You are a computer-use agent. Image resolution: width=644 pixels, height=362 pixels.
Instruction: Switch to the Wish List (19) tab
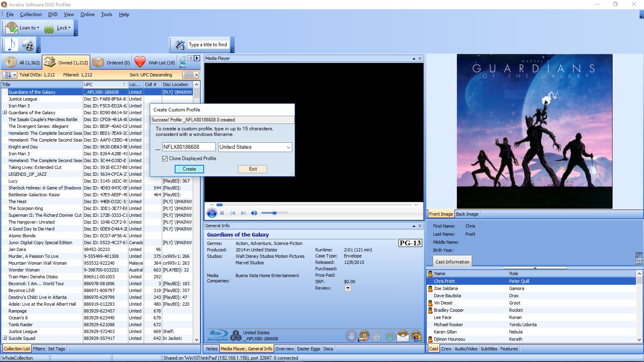coord(155,62)
